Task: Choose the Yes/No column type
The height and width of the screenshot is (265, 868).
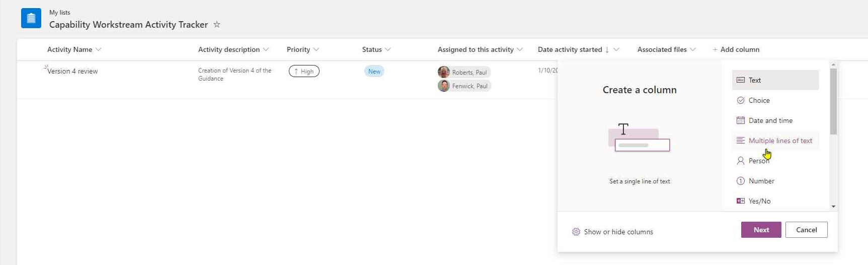Action: click(x=775, y=201)
